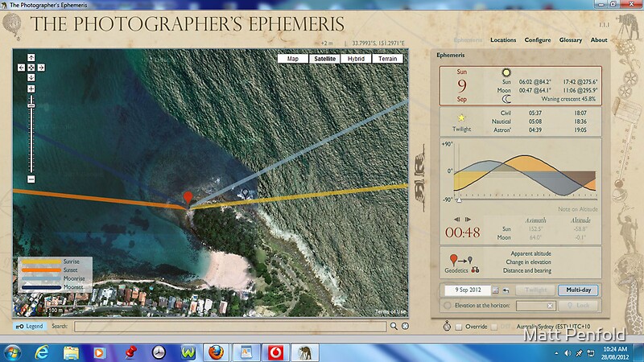This screenshot has width=644, height=362.
Task: Open the Glossary tab
Action: (571, 39)
